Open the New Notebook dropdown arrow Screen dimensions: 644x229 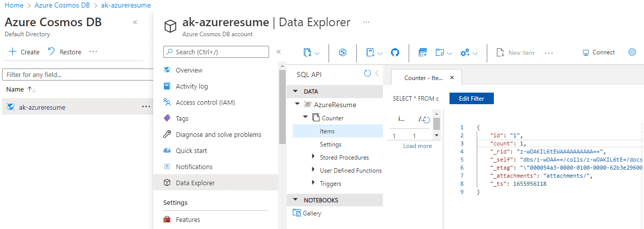[x=380, y=53]
